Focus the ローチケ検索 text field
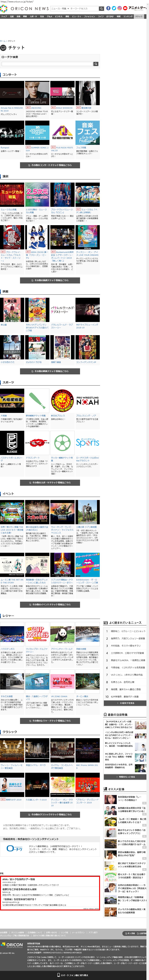 click(47, 64)
